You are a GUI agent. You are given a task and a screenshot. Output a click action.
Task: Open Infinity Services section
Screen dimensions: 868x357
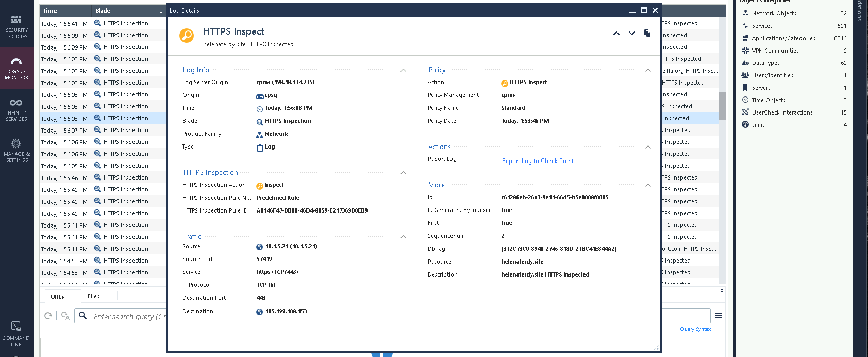(16, 109)
